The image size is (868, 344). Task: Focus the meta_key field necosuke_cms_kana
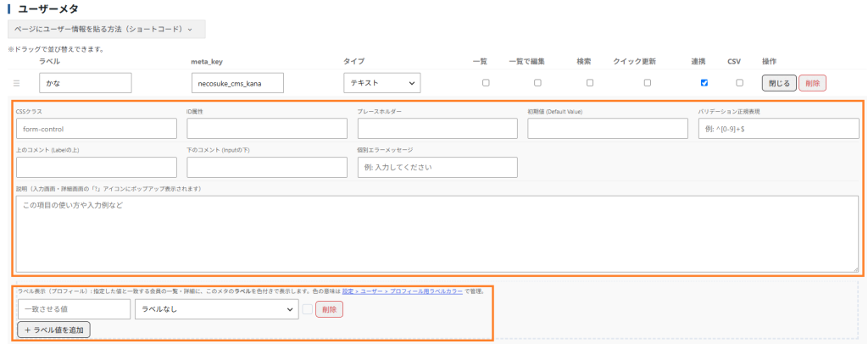pos(237,83)
